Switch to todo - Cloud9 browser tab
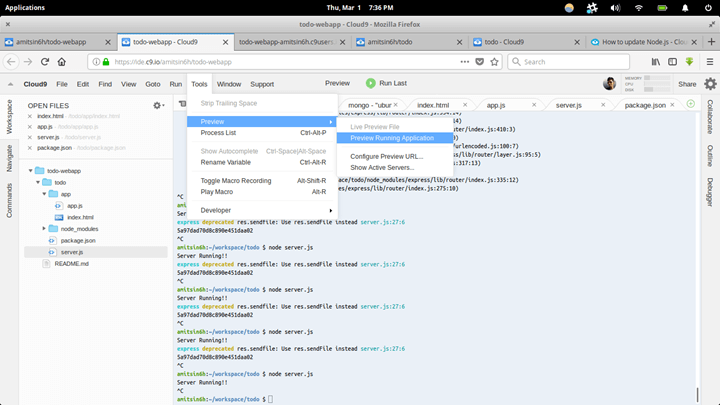 526,42
